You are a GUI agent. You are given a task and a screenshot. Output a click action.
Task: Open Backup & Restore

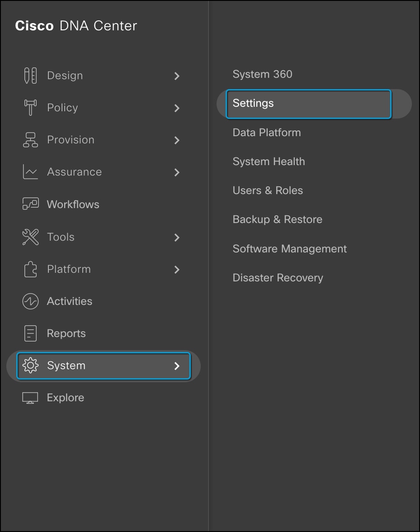(x=277, y=219)
